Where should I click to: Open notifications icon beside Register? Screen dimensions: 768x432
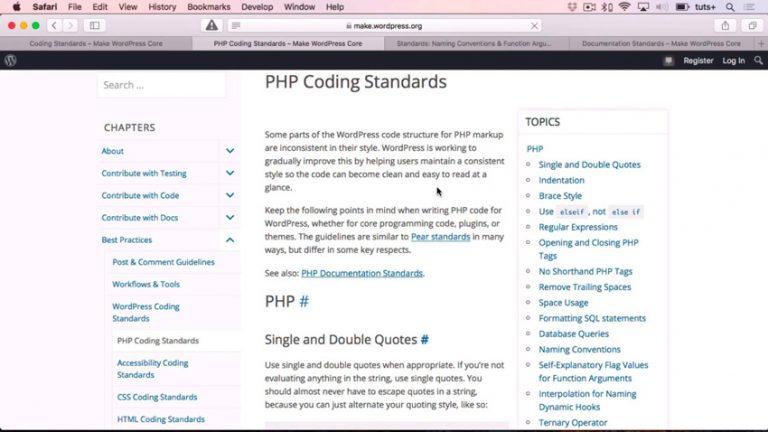669,61
